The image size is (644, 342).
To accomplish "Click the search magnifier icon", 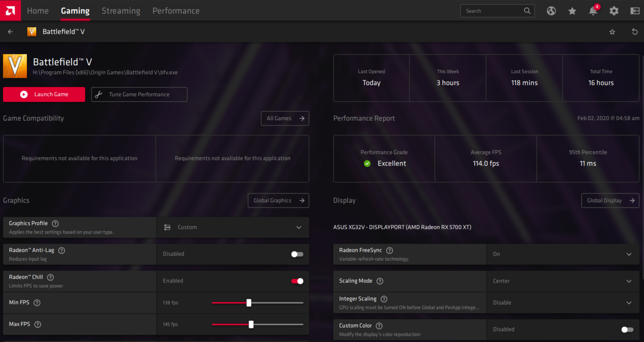I will [527, 11].
